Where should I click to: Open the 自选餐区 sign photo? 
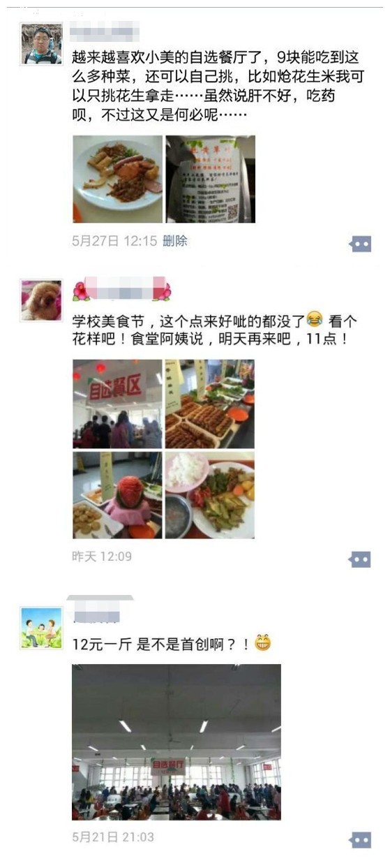pyautogui.click(x=117, y=404)
